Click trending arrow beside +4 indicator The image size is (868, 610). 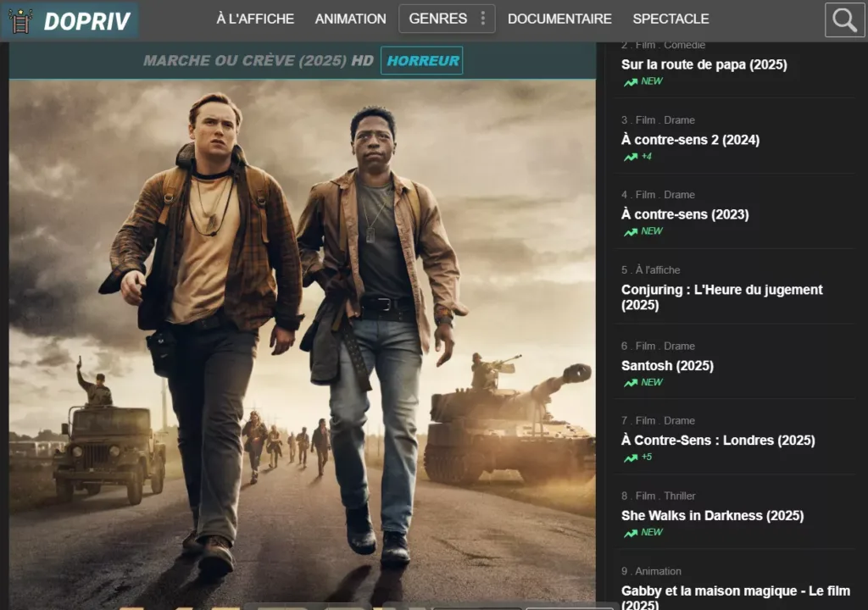pyautogui.click(x=630, y=158)
